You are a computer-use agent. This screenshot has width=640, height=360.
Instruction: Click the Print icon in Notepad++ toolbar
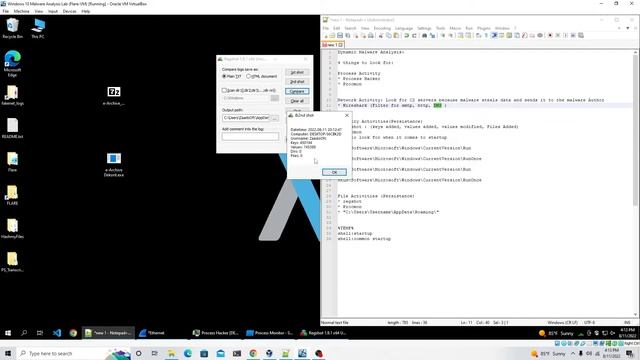[x=371, y=36]
